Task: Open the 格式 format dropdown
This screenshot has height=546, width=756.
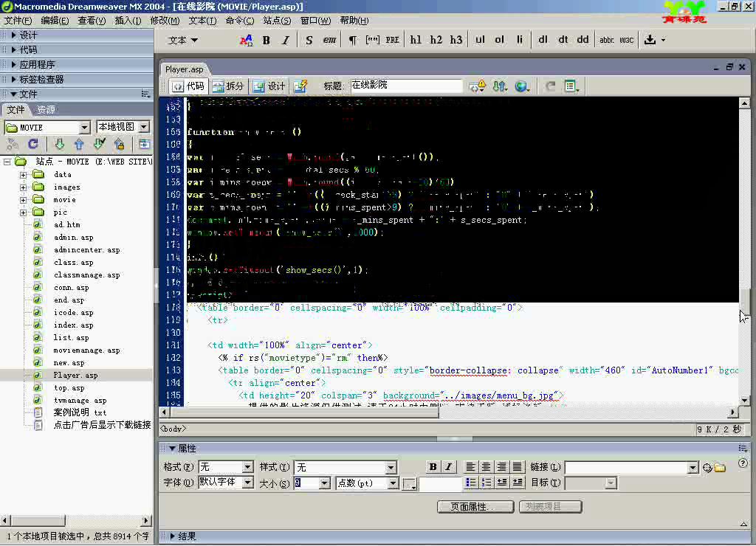Action: (x=247, y=467)
